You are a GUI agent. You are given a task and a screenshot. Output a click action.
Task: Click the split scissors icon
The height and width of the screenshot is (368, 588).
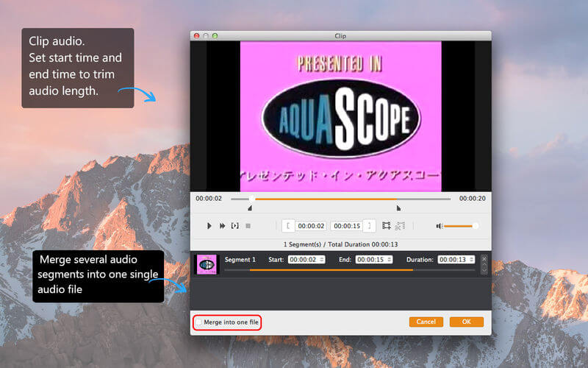pyautogui.click(x=400, y=226)
